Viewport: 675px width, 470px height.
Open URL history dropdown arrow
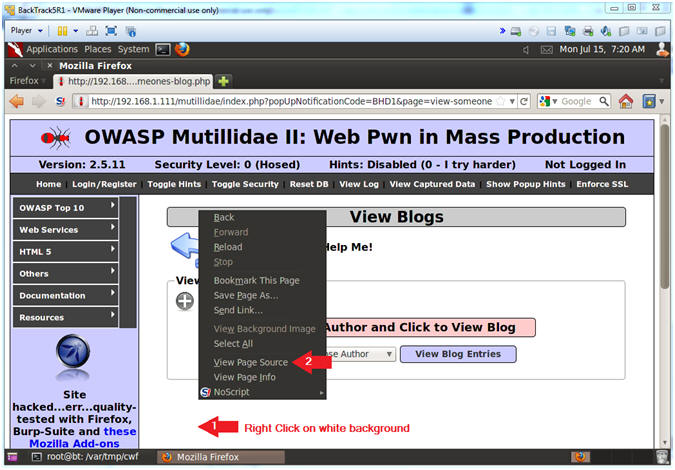pos(512,102)
